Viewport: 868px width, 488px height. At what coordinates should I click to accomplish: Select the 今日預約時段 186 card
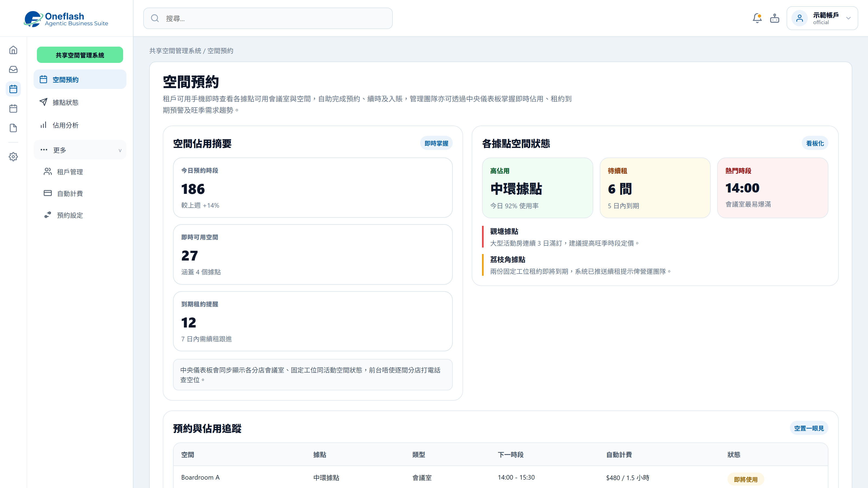click(x=313, y=188)
